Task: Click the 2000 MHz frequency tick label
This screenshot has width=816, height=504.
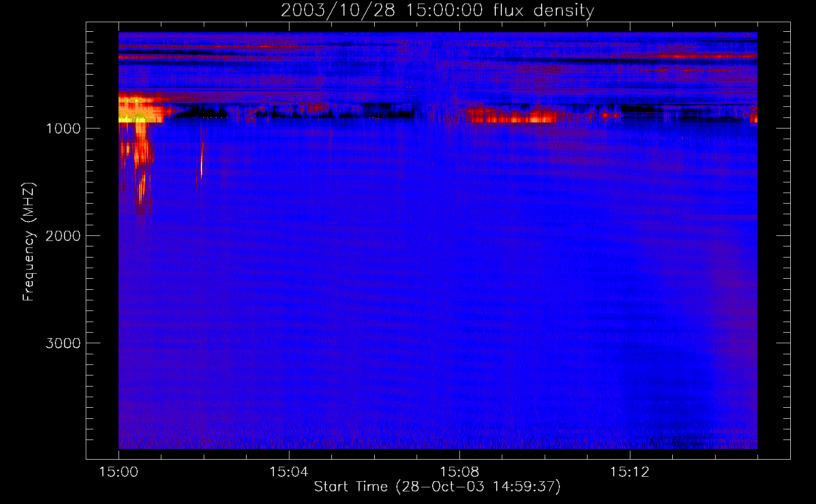Action: 63,236
